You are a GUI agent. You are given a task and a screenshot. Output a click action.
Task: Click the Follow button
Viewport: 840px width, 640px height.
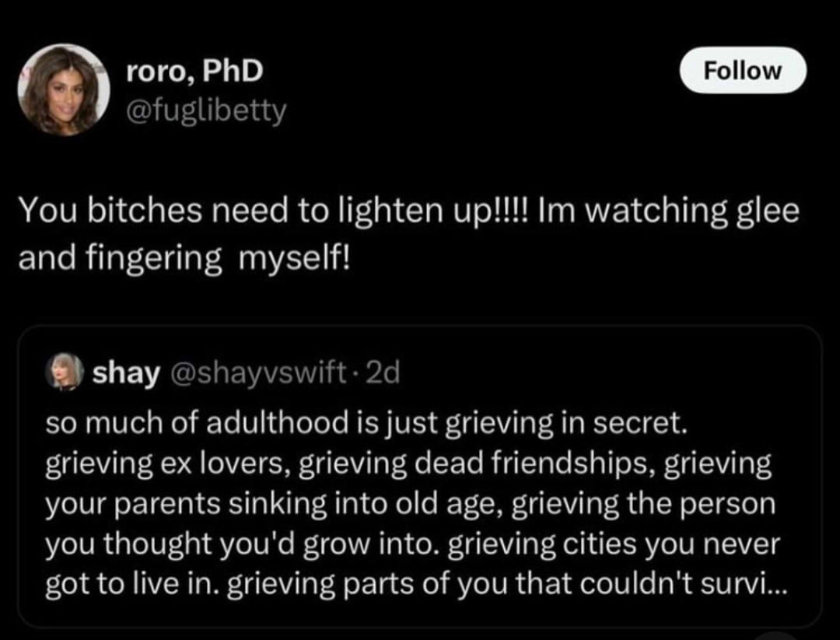[743, 71]
